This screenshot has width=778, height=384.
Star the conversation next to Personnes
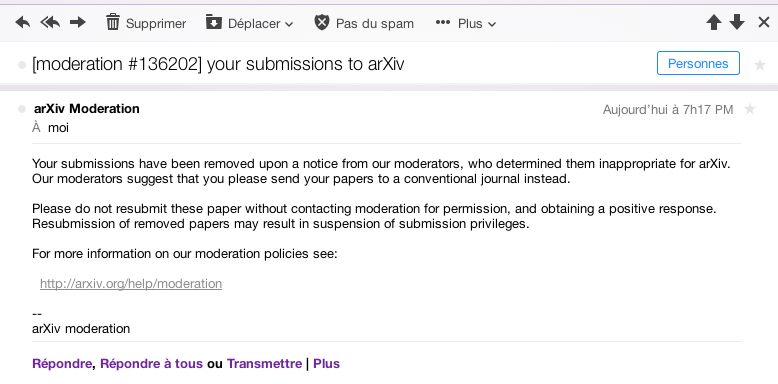pyautogui.click(x=760, y=64)
